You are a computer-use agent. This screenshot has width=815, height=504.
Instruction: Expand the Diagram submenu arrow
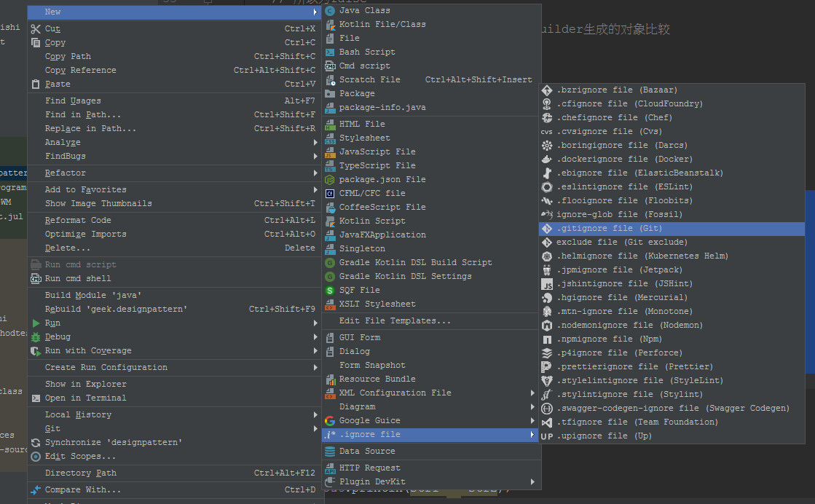coord(532,407)
